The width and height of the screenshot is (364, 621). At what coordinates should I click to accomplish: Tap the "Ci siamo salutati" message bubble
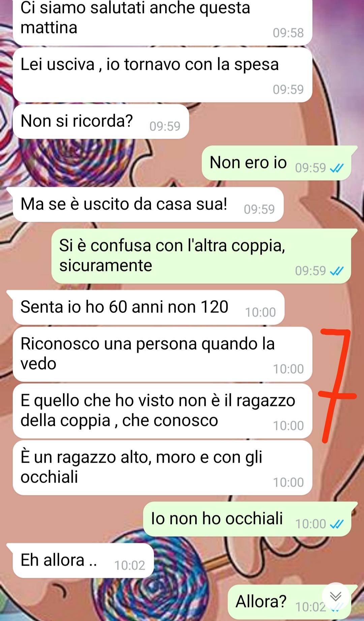pos(162,22)
